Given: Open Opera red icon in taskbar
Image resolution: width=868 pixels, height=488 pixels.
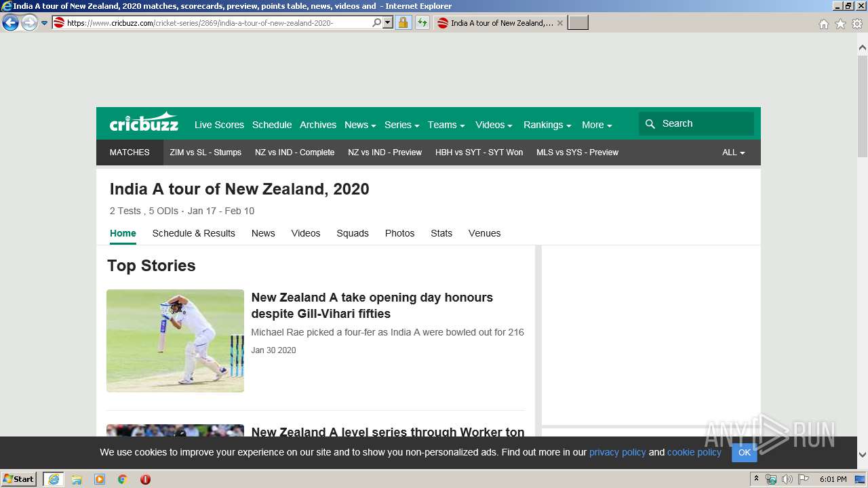Looking at the screenshot, I should click(x=145, y=479).
